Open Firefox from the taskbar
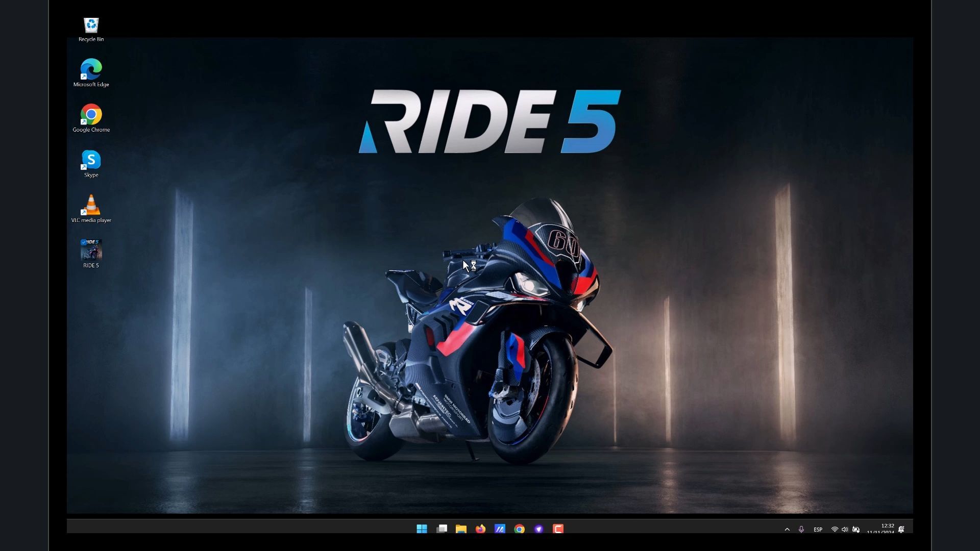This screenshot has height=551, width=980. [x=480, y=529]
